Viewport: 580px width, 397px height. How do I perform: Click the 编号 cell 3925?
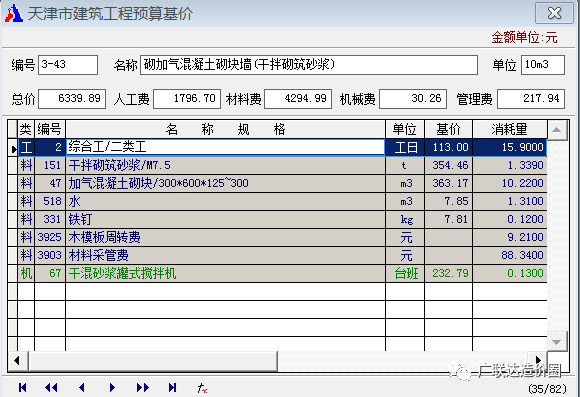[50, 237]
